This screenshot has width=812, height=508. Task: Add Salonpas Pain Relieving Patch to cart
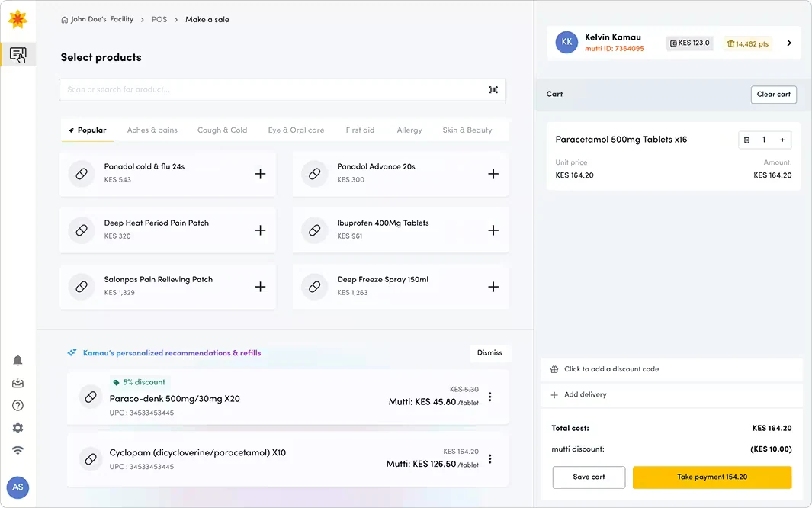click(261, 287)
